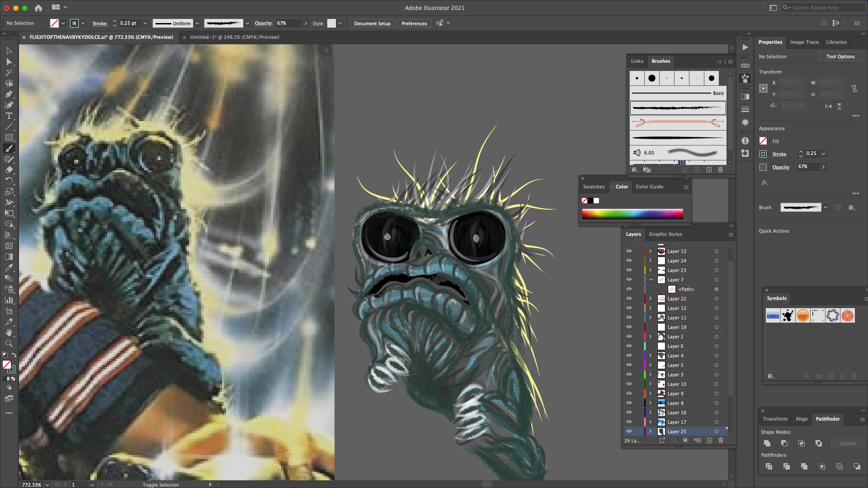Screen dimensions: 868x488
Task: Switch to the Swatches tab
Action: [x=594, y=187]
